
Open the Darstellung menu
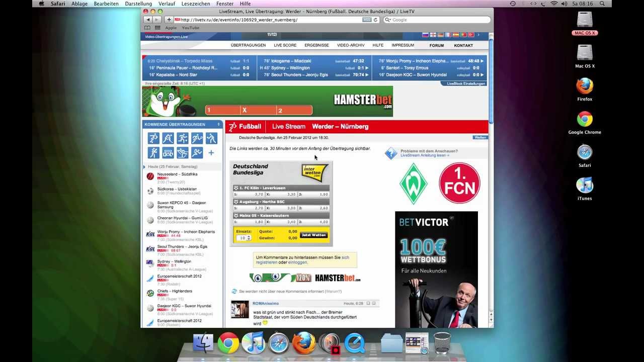(138, 4)
